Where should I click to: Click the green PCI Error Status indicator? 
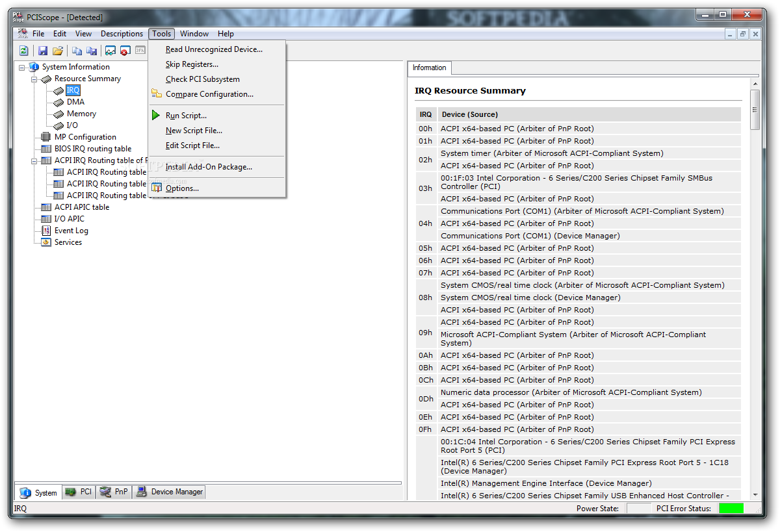click(x=731, y=509)
